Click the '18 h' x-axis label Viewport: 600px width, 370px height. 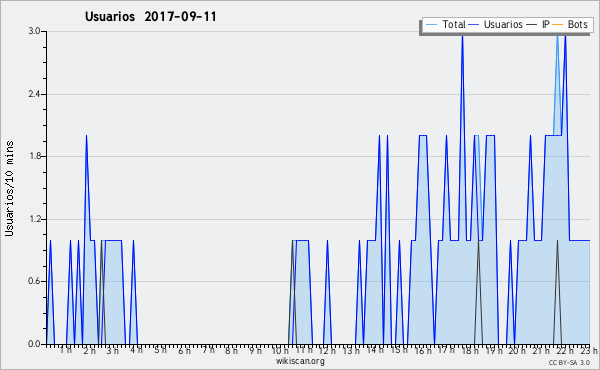(x=470, y=350)
